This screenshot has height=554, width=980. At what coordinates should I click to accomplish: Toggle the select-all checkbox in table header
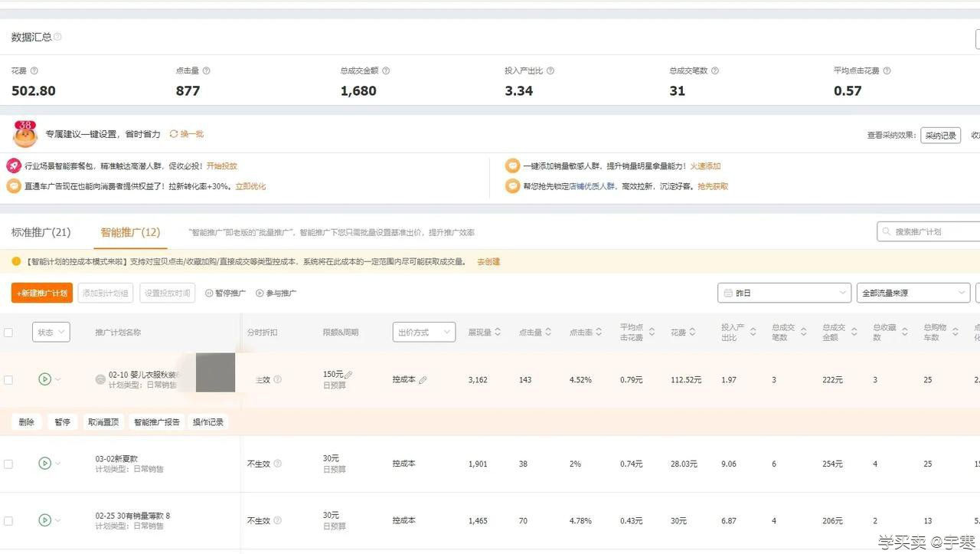pos(8,333)
